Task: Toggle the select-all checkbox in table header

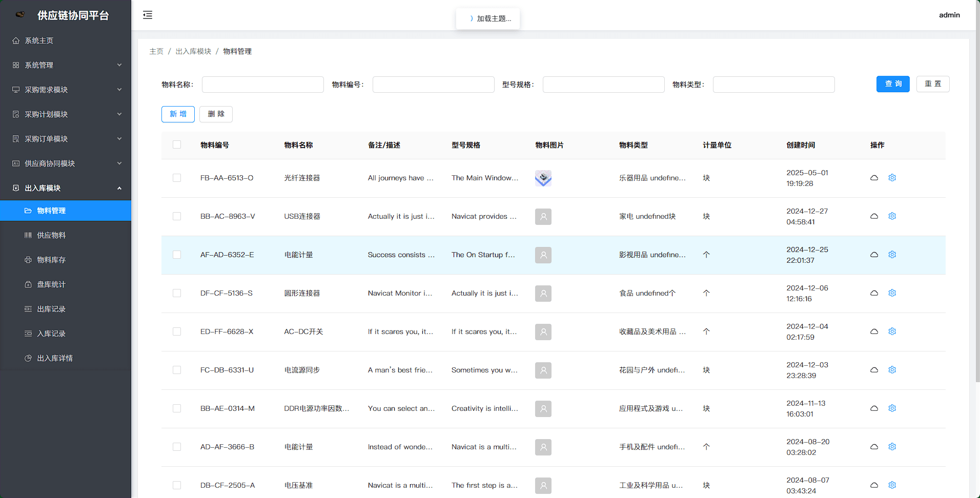Action: pos(177,145)
